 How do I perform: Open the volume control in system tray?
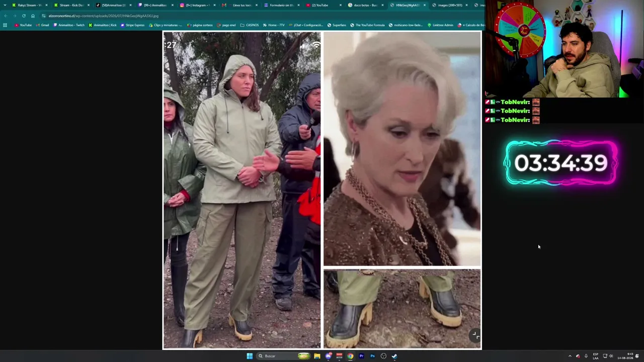click(611, 356)
